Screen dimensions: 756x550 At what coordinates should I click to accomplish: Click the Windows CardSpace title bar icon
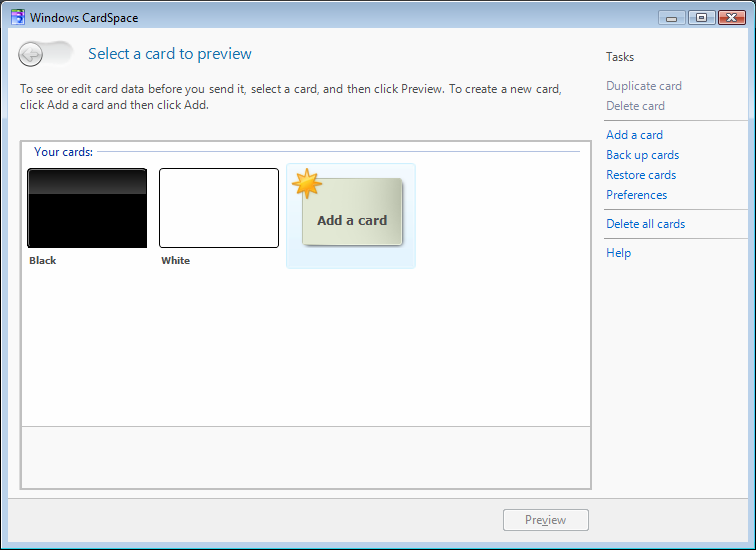[17, 17]
